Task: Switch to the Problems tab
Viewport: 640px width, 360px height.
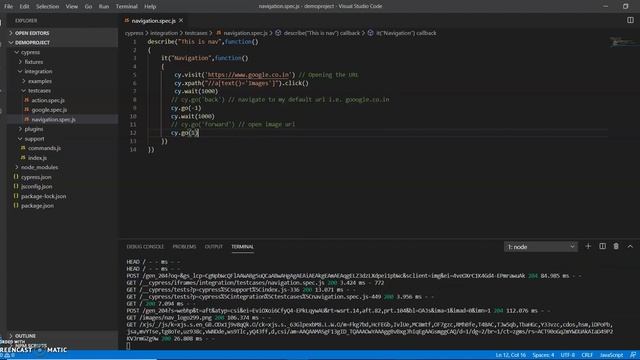Action: [184, 247]
